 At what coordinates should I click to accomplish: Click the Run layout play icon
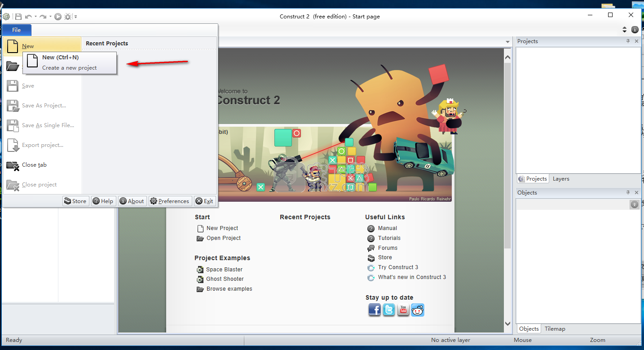(x=58, y=17)
